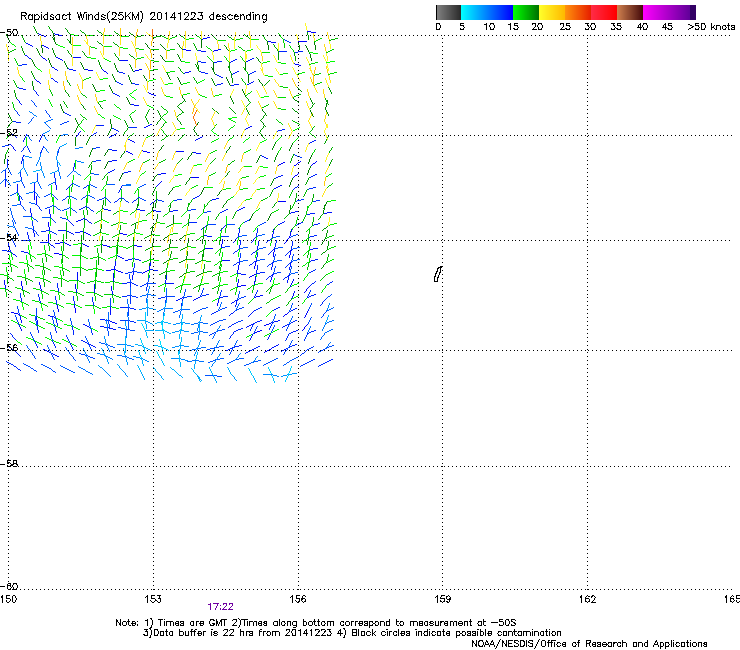Image resolution: width=740 pixels, height=650 pixels.
Task: Click the longitude label '162'
Action: pyautogui.click(x=588, y=599)
